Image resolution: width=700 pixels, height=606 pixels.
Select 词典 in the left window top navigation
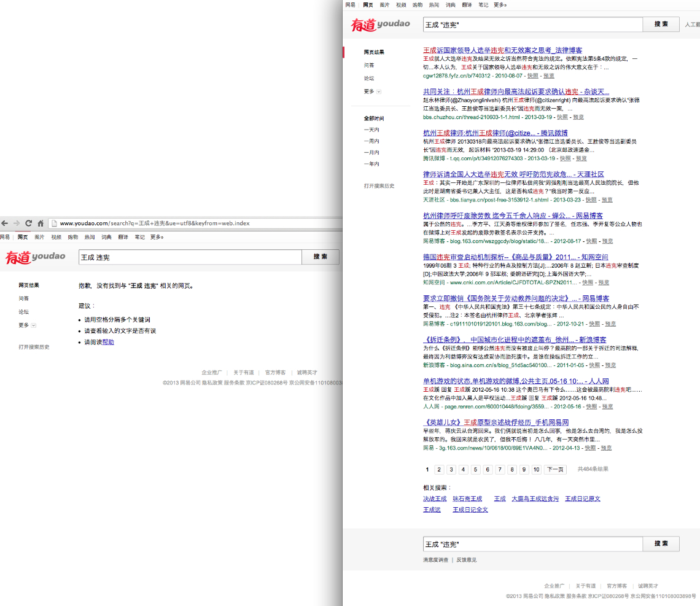click(x=106, y=237)
